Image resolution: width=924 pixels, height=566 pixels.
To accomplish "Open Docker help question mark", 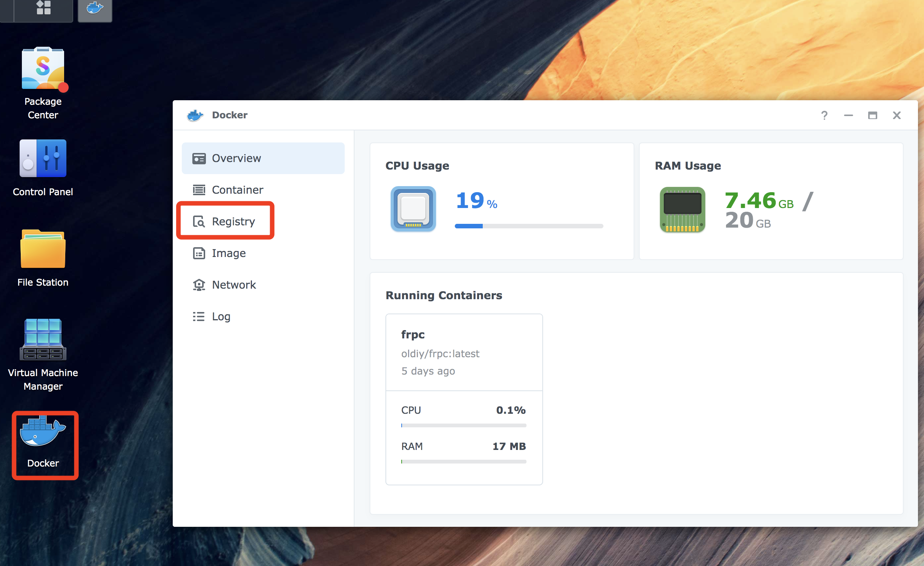I will point(824,115).
